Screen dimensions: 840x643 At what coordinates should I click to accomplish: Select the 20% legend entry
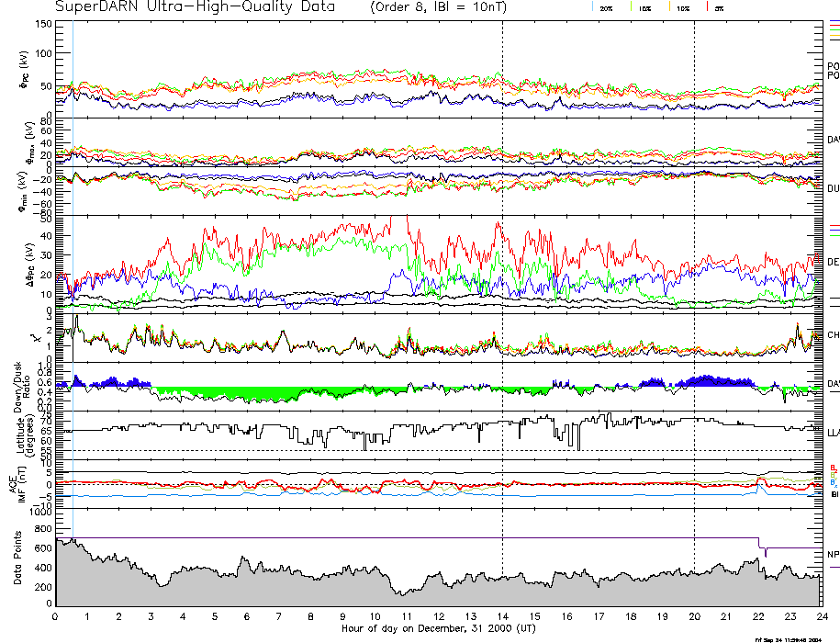click(x=606, y=8)
